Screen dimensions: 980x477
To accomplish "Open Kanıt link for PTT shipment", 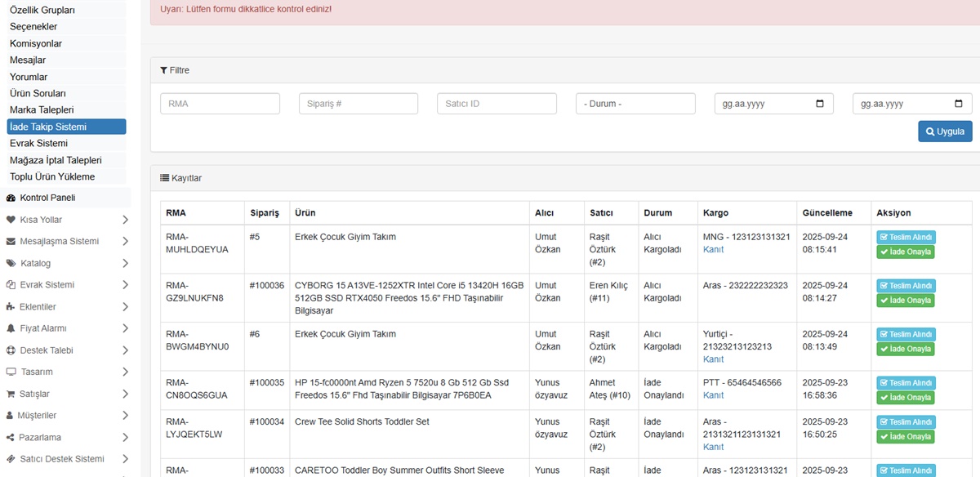I will click(713, 395).
